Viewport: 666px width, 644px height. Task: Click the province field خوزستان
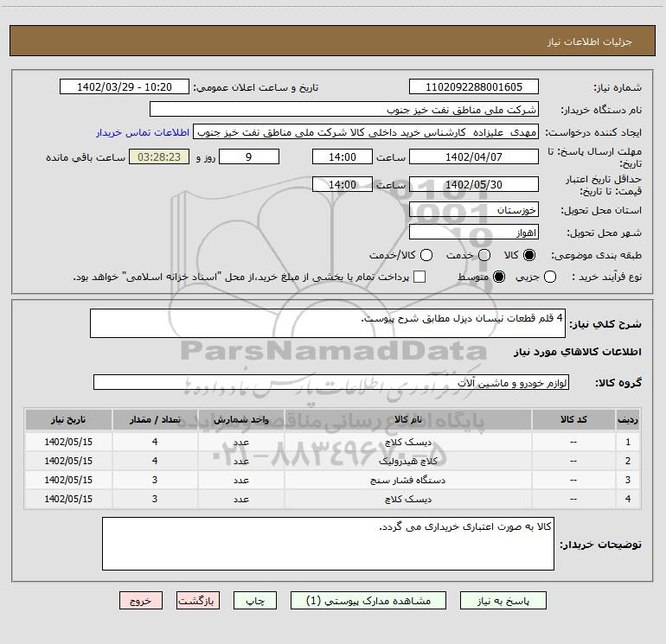coord(474,209)
